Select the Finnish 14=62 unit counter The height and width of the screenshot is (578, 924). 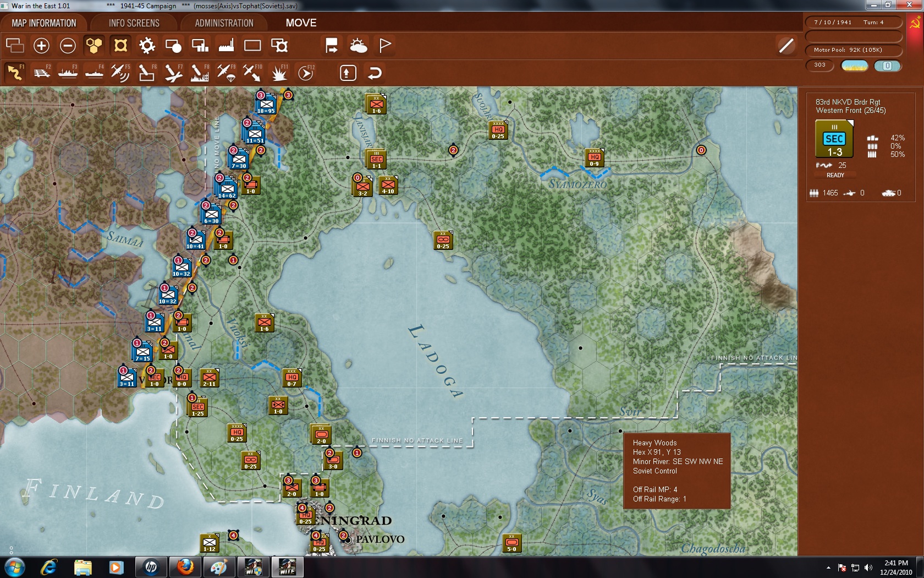[x=227, y=188]
